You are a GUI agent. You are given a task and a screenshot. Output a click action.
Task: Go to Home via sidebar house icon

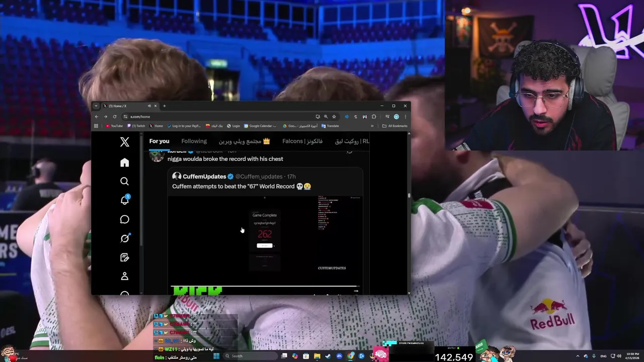point(125,162)
